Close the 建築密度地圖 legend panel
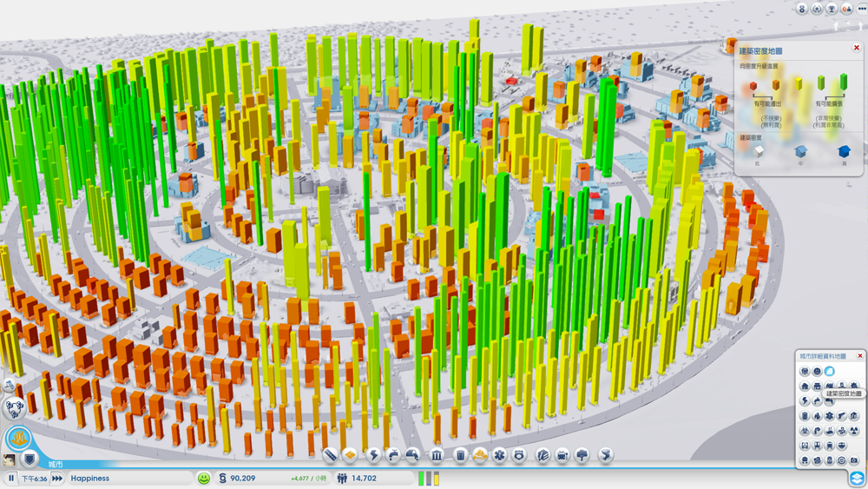This screenshot has height=489, width=868. pos(857,48)
